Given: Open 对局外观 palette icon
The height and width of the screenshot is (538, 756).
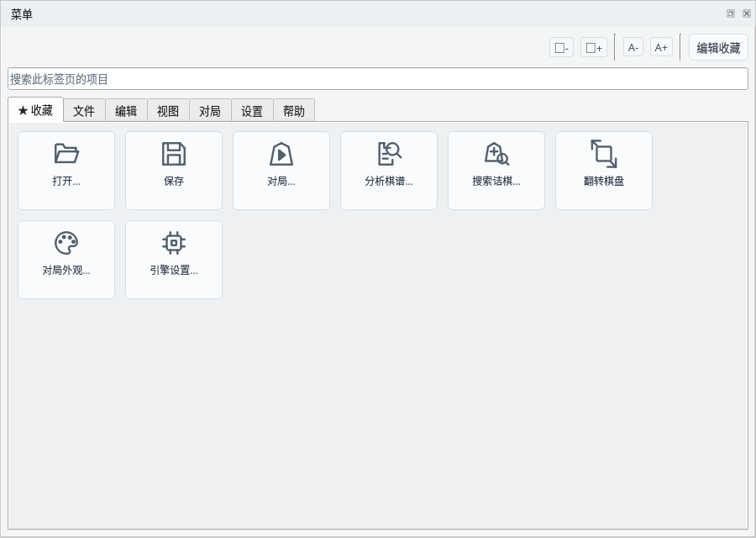Looking at the screenshot, I should (x=66, y=260).
